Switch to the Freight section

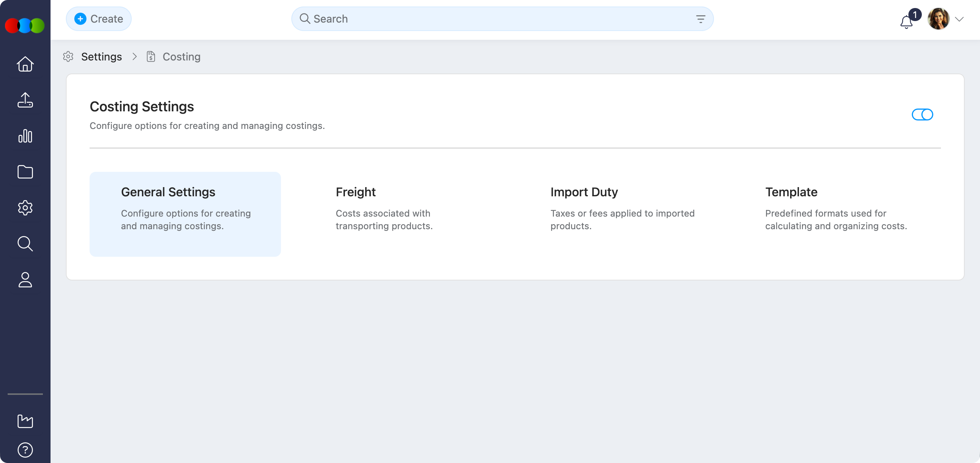384,209
